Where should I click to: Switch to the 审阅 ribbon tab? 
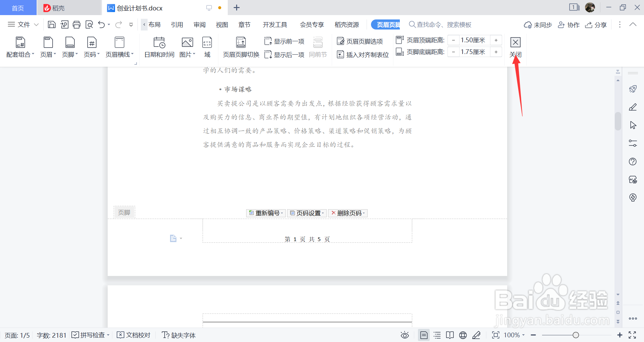pyautogui.click(x=199, y=24)
